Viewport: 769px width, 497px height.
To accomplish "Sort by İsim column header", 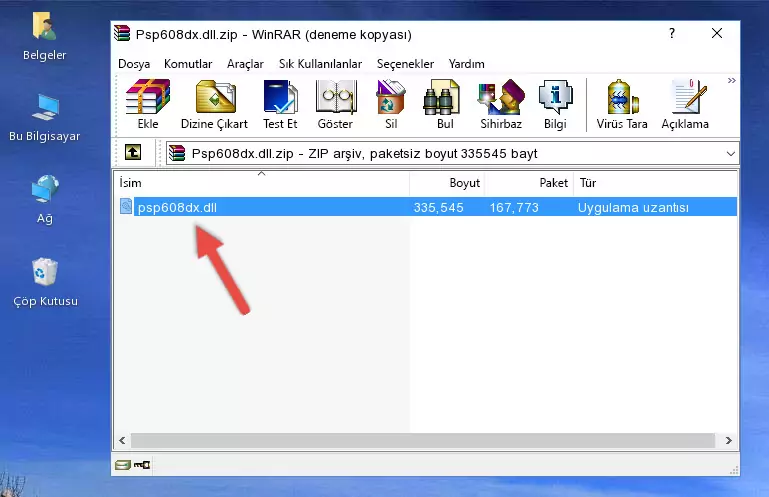I will [x=262, y=183].
